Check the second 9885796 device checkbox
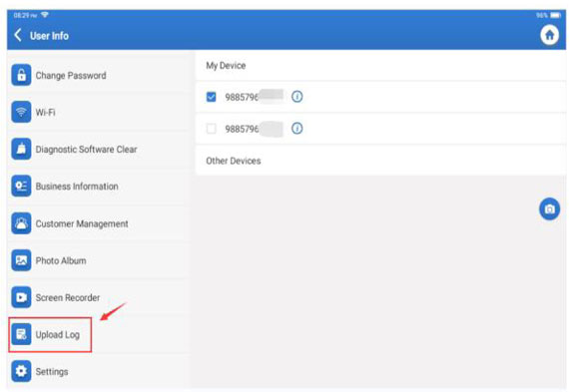 [211, 129]
